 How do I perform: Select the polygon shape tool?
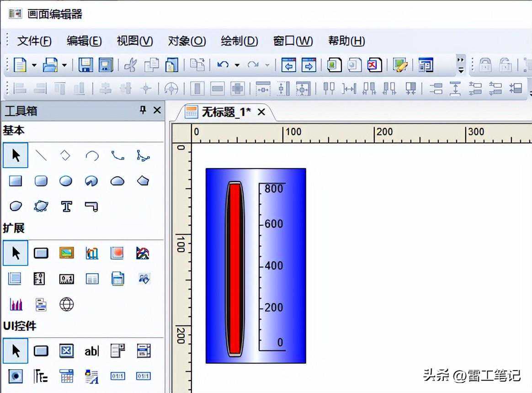tap(143, 181)
